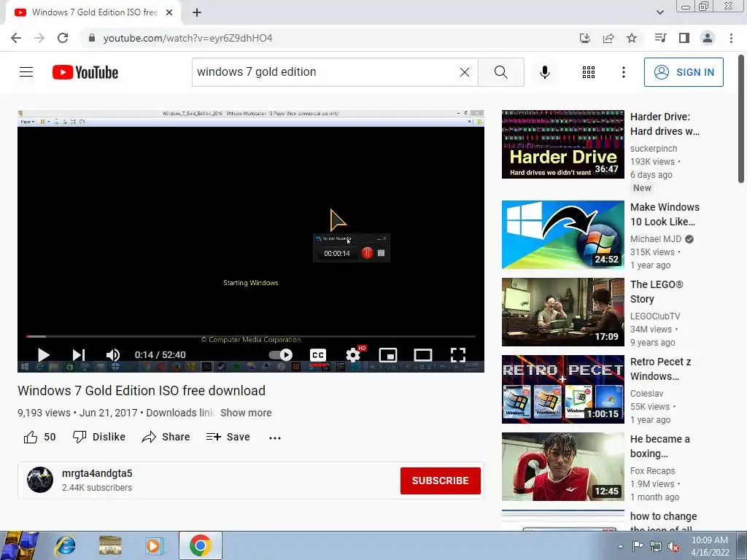
Task: Enter full screen mode
Action: pos(458,355)
